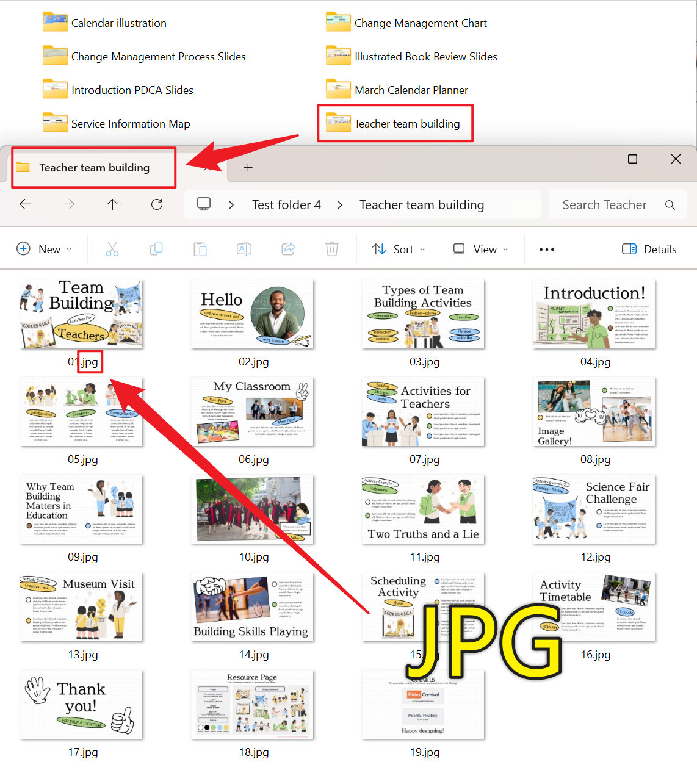Select 11.jpg Two Truths and a Lie thumbnail
This screenshot has height=784, width=697.
[423, 509]
